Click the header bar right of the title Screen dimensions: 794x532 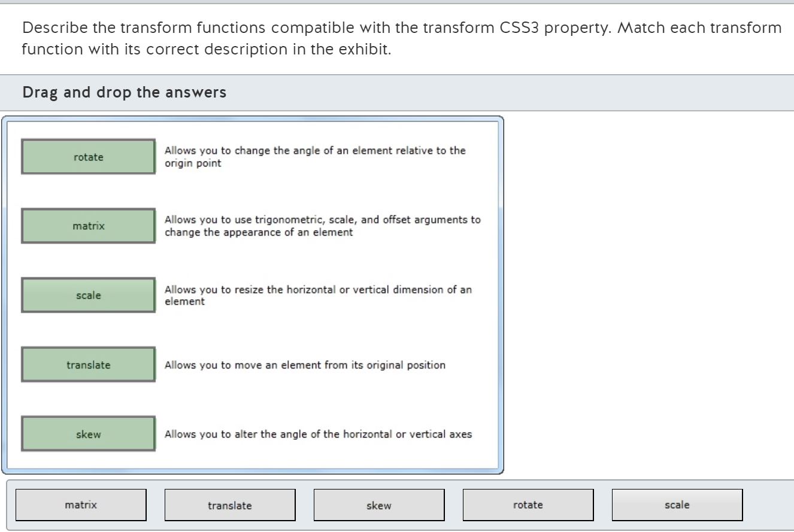click(509, 93)
